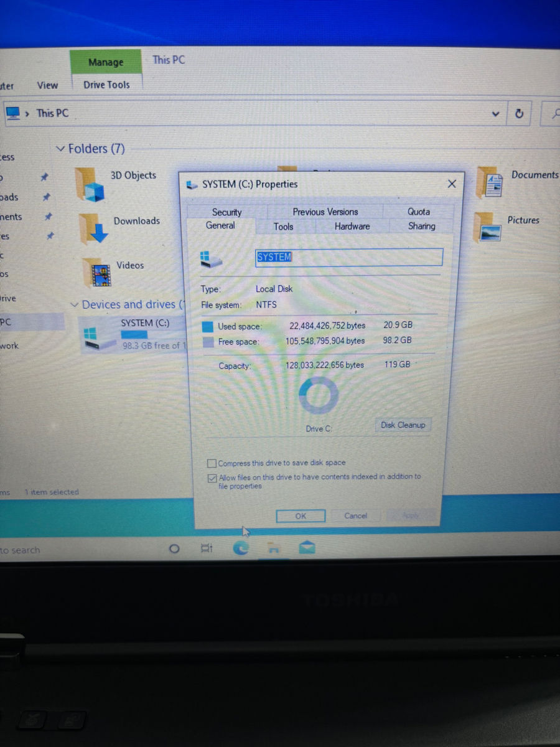Open the 3D Objects folder icon
The height and width of the screenshot is (747, 560).
click(90, 184)
